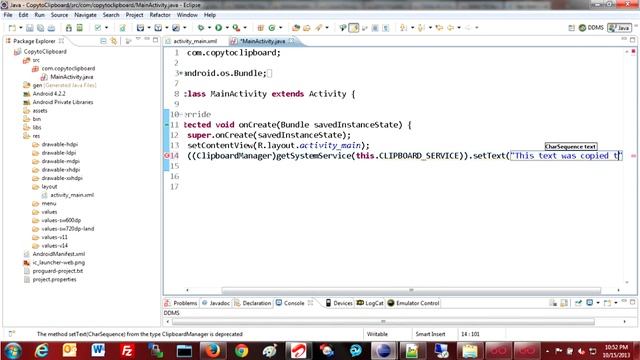Click the Console horizontal scrollbar
Image resolution: width=640 pixels, height=360 pixels.
tap(383, 322)
